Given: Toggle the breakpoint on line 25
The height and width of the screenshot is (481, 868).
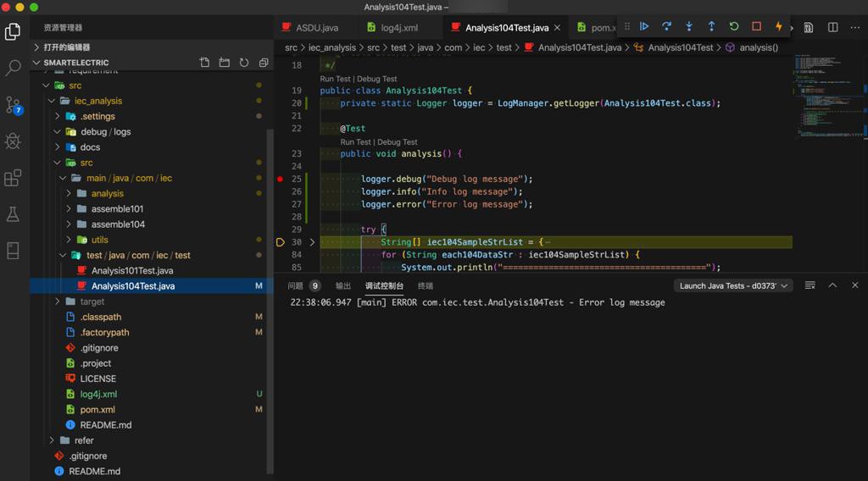Looking at the screenshot, I should [281, 179].
